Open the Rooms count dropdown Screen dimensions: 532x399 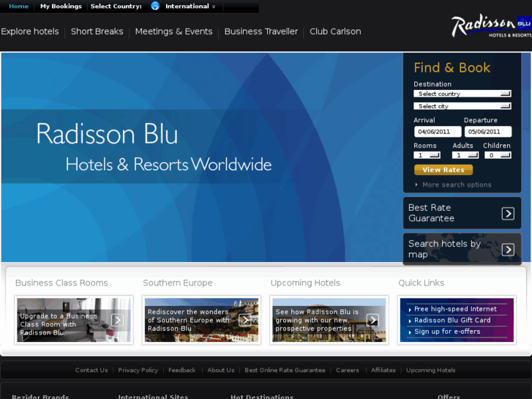[x=427, y=155]
